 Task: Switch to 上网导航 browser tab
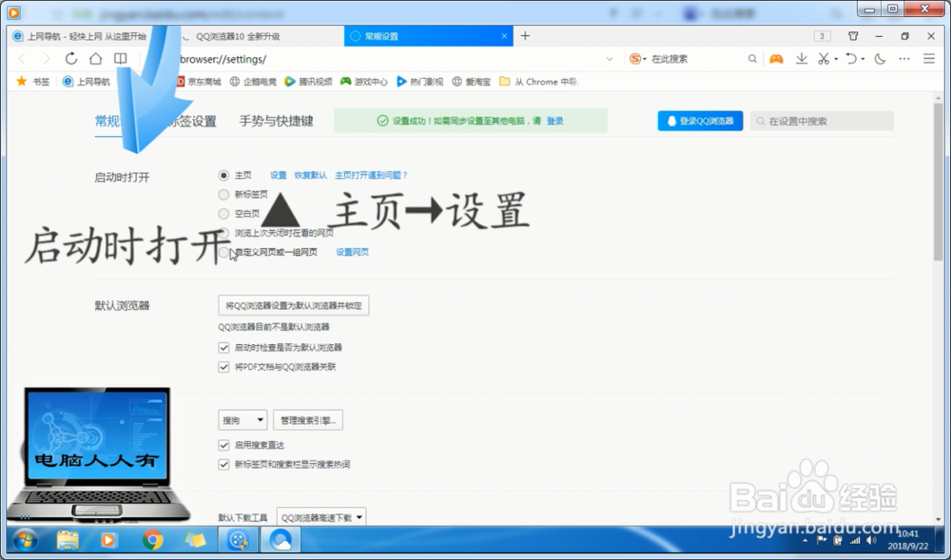85,36
